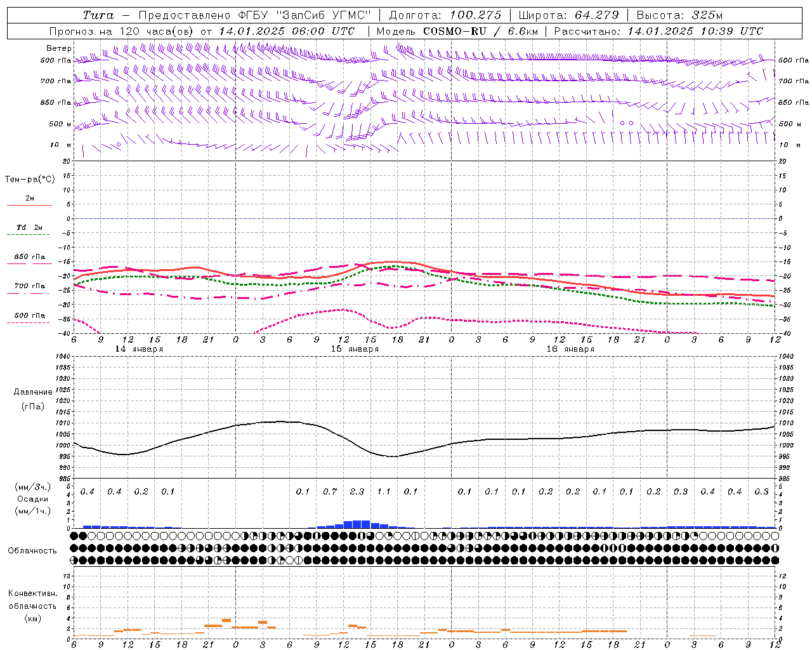
Task: Select the "Высота: 325м" elevation text
Action: [679, 15]
